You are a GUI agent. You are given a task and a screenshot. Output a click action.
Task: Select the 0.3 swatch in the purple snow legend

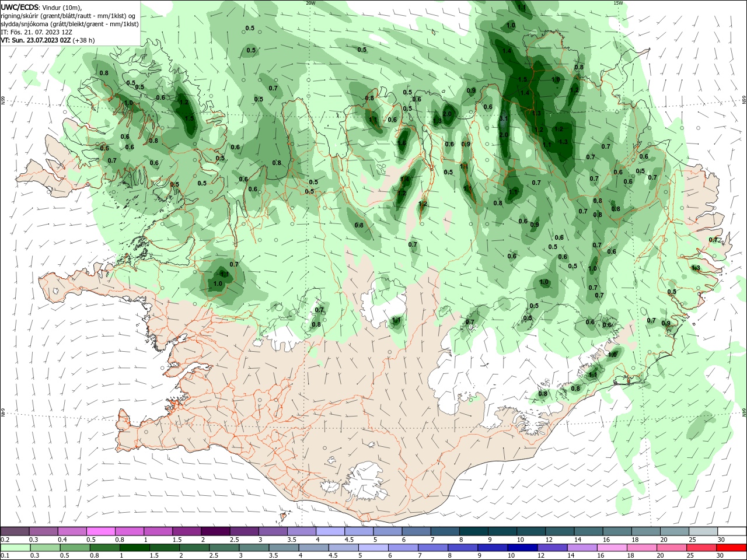tap(44, 531)
